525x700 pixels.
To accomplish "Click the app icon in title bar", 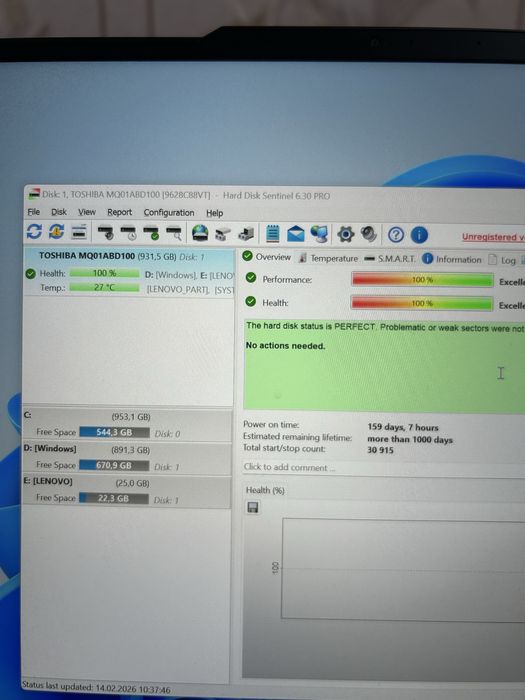I will pyautogui.click(x=34, y=194).
